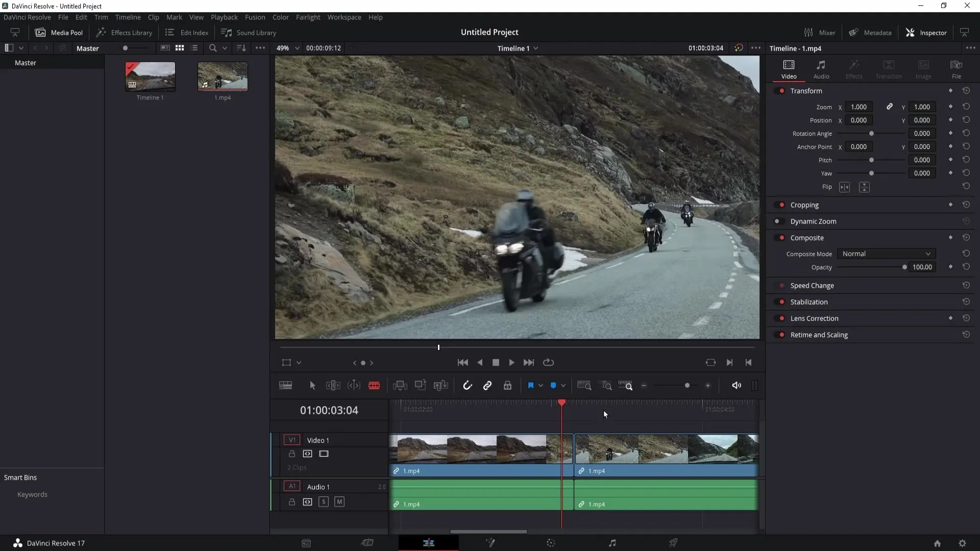Open the Edit menu

pyautogui.click(x=82, y=17)
